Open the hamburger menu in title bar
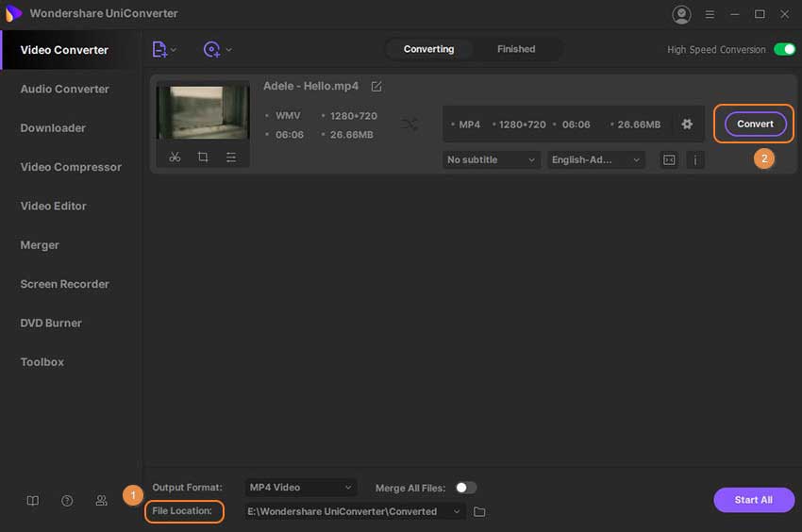The width and height of the screenshot is (802, 532). click(x=710, y=14)
